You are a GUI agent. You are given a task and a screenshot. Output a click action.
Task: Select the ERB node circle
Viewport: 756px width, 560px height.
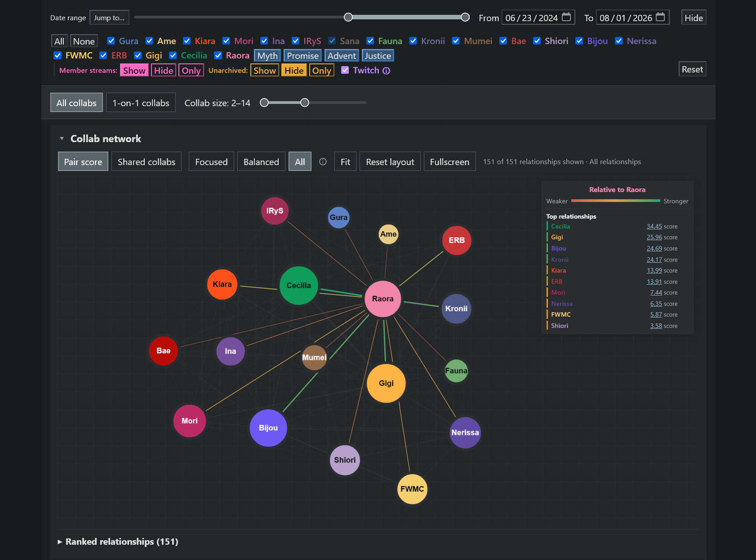click(x=457, y=240)
